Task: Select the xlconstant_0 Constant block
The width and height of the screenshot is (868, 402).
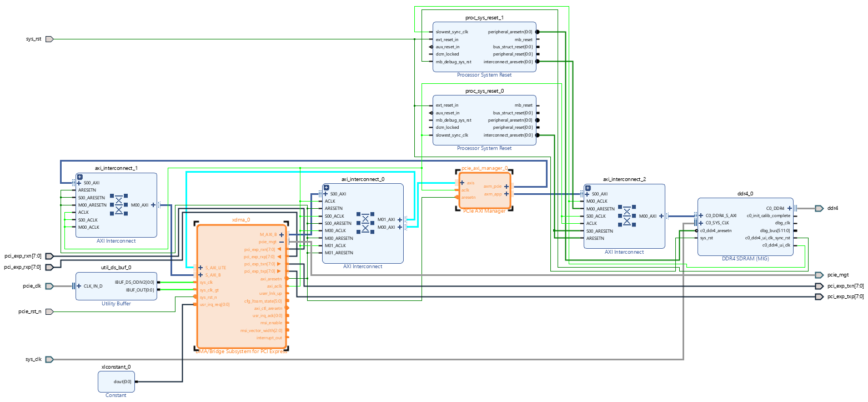Action: tap(117, 381)
